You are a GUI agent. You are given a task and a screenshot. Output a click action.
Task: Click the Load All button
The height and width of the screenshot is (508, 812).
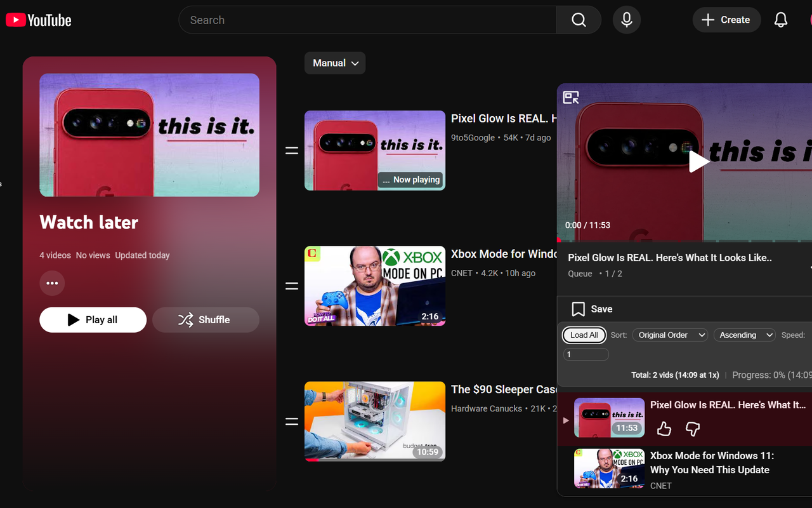click(584, 335)
